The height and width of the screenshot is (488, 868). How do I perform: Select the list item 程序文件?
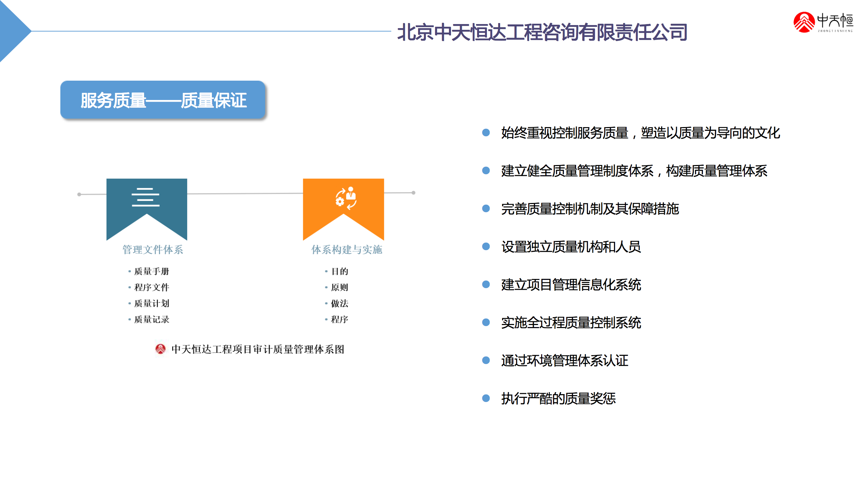click(152, 287)
